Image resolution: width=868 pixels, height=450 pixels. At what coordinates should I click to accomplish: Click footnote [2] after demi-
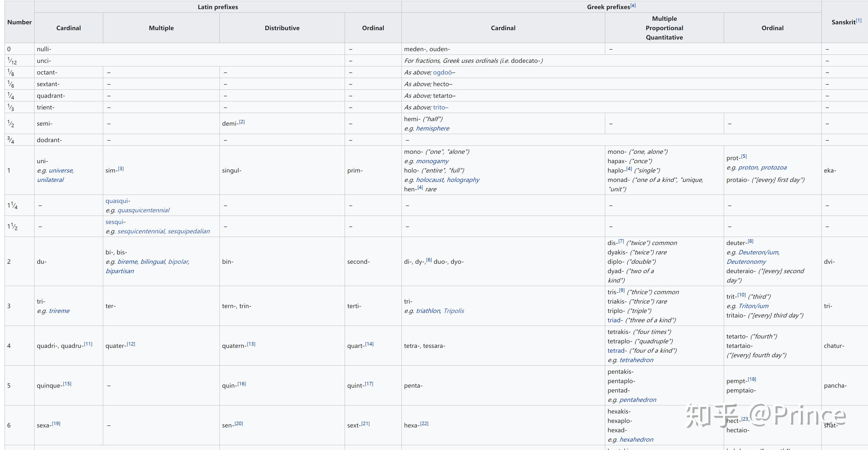click(x=242, y=122)
